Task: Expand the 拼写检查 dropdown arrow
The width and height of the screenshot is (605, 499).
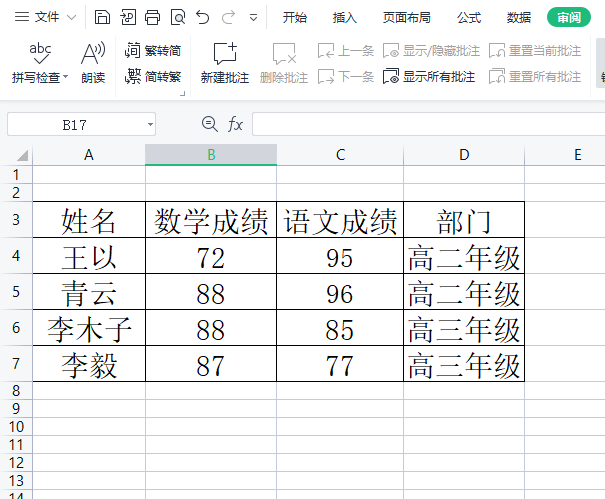Action: pyautogui.click(x=65, y=76)
